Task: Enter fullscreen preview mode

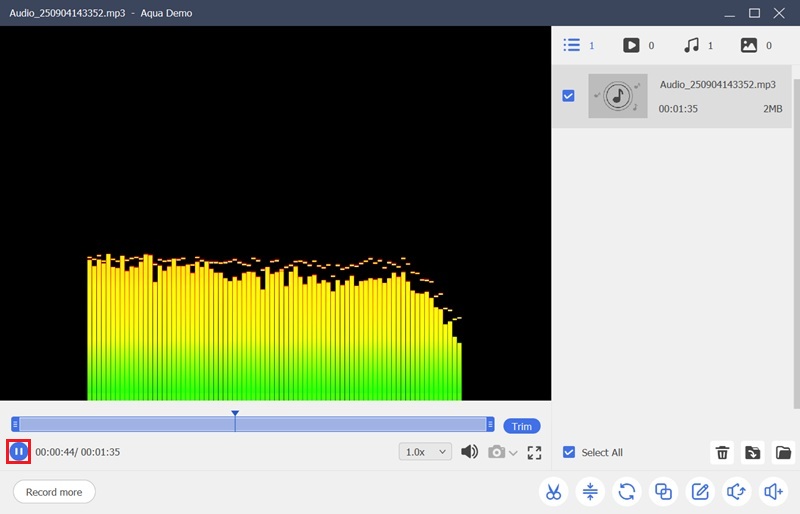Action: [534, 452]
